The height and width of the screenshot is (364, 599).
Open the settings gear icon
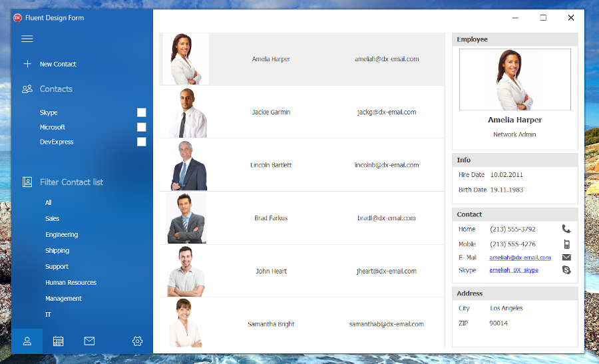pos(138,341)
